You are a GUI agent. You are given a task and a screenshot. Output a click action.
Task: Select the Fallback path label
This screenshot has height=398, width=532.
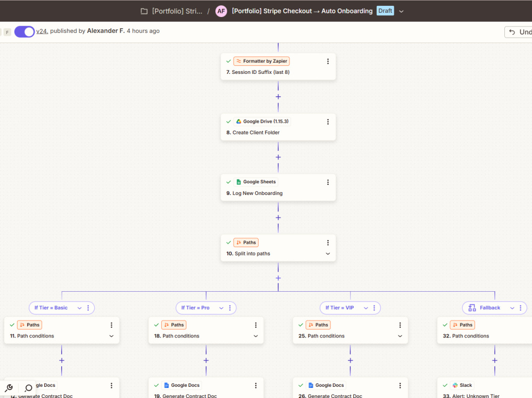(490, 308)
